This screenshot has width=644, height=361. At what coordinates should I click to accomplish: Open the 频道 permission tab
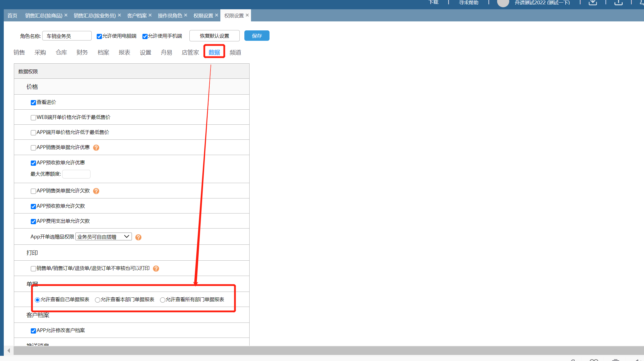pyautogui.click(x=235, y=52)
